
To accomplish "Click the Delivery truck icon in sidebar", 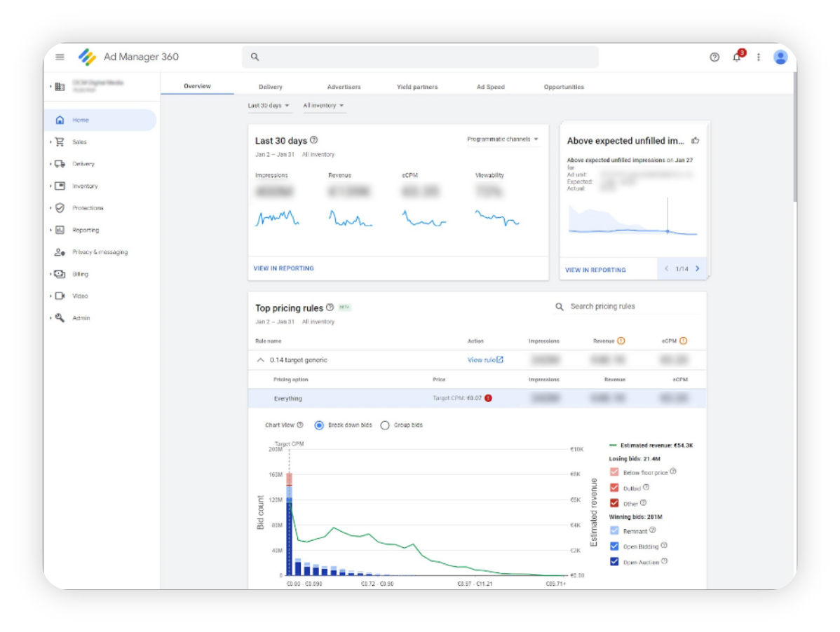I will point(60,164).
